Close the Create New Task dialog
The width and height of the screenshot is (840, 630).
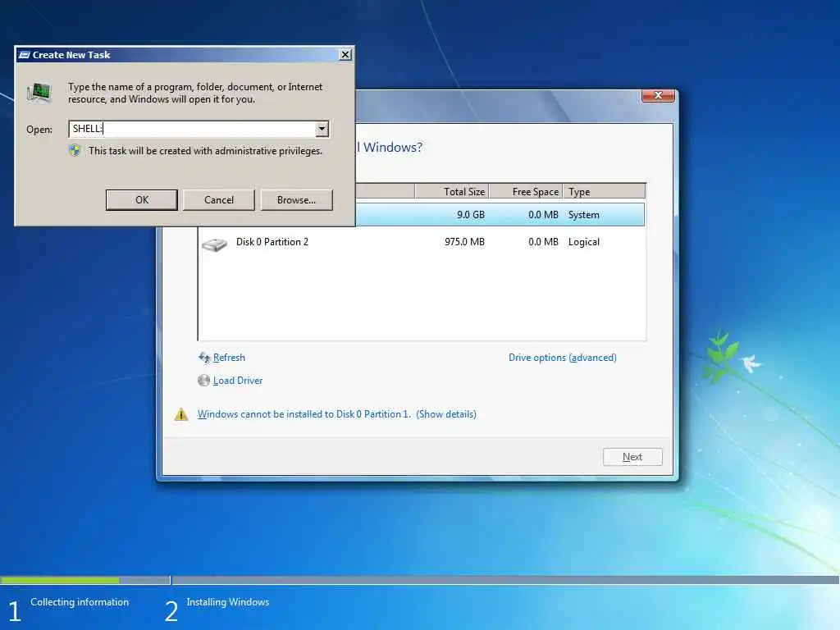[345, 55]
